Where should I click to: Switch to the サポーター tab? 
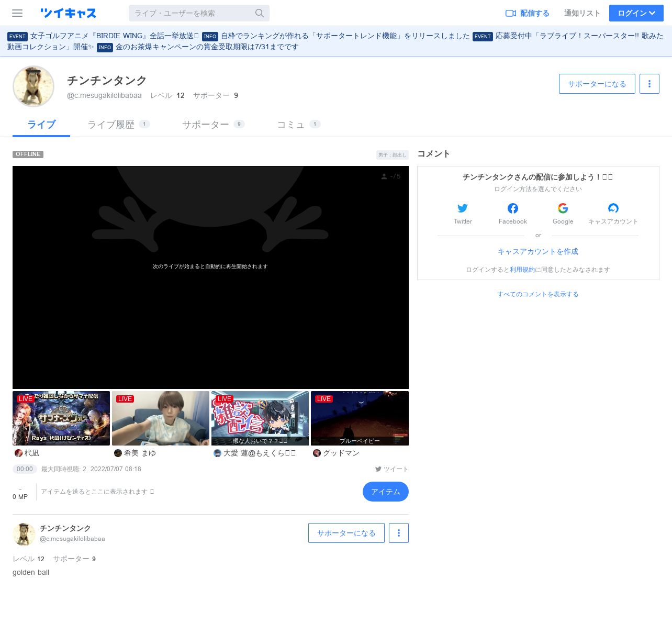coord(213,125)
